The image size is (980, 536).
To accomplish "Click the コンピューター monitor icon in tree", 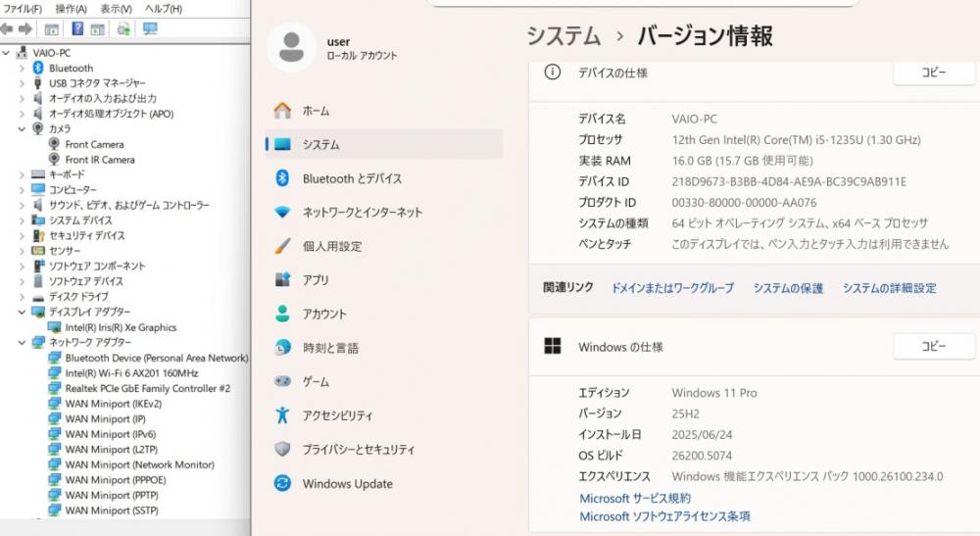I will click(38, 189).
